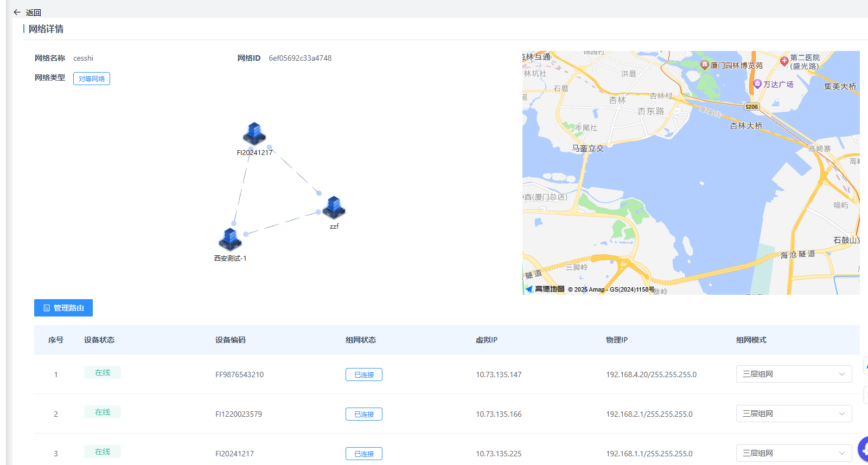Image resolution: width=868 pixels, height=465 pixels.
Task: Click the 对等网络 network type tag
Action: pyautogui.click(x=92, y=79)
